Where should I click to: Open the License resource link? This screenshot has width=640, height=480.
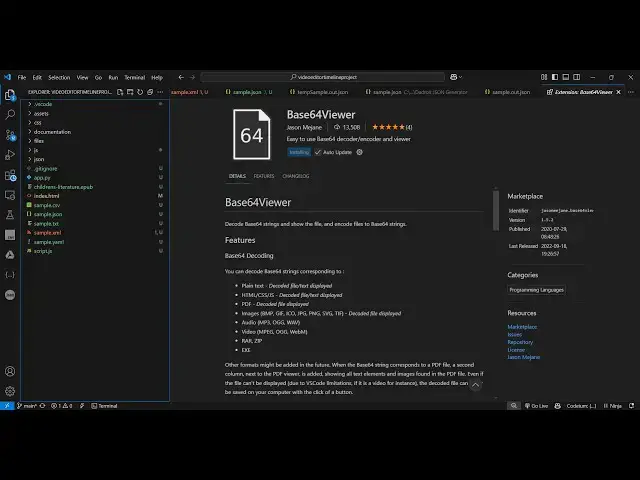(516, 350)
